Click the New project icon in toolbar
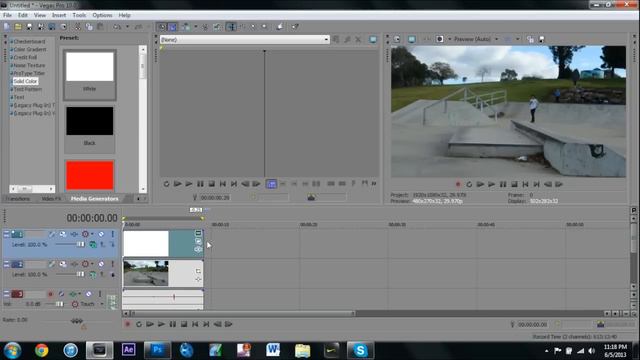 (x=7, y=27)
